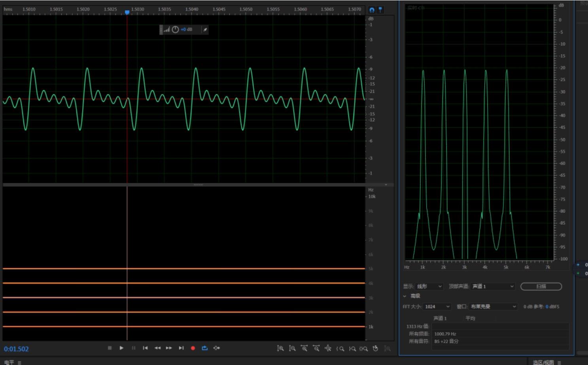Collapse the 高级 advanced section
This screenshot has height=365, width=588.
[x=405, y=296]
